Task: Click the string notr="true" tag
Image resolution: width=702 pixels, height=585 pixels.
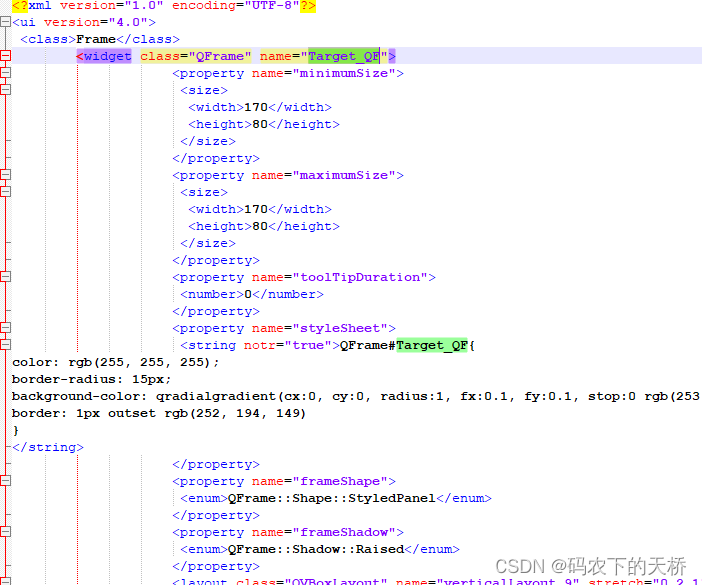Action: [x=260, y=346]
